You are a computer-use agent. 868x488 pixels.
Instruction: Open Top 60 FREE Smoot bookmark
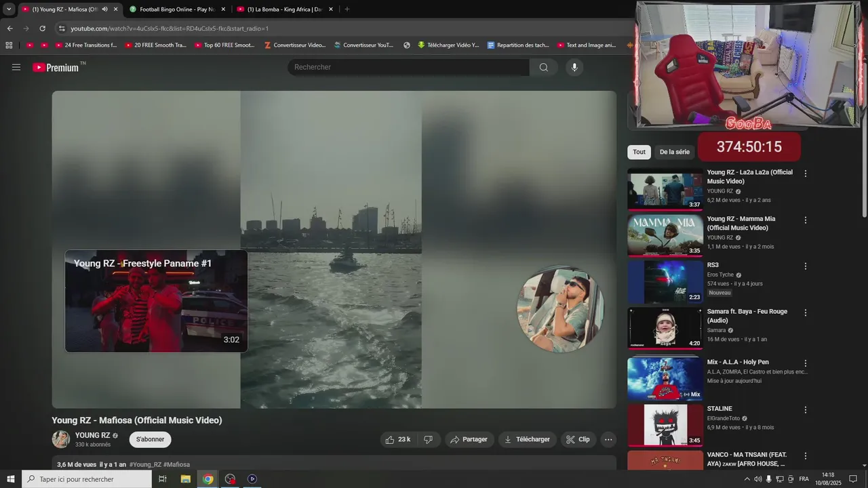coord(224,45)
